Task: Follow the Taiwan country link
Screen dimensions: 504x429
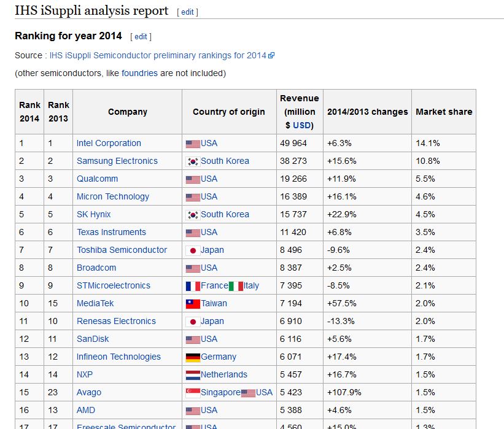Action: tap(214, 303)
